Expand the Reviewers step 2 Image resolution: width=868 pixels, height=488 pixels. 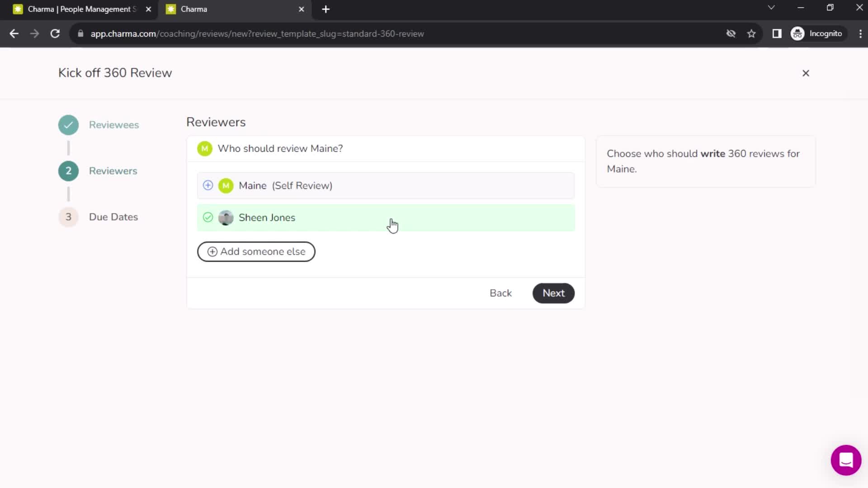tap(112, 171)
